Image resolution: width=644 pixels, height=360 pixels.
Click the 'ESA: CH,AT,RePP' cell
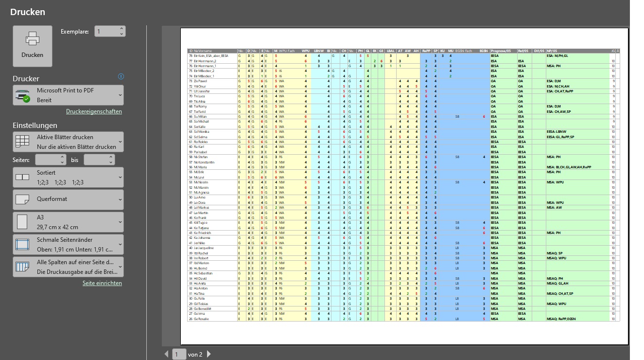pyautogui.click(x=560, y=91)
